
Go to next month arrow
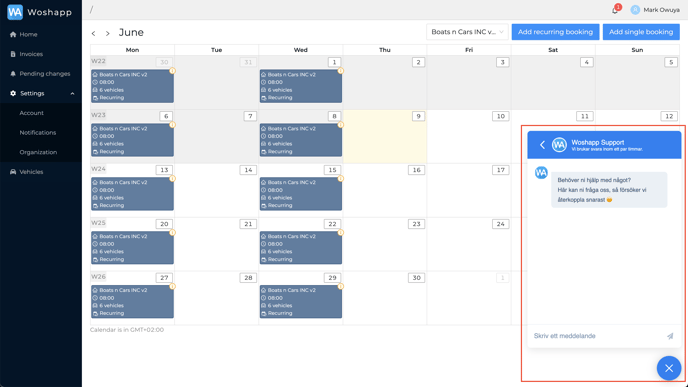108,33
